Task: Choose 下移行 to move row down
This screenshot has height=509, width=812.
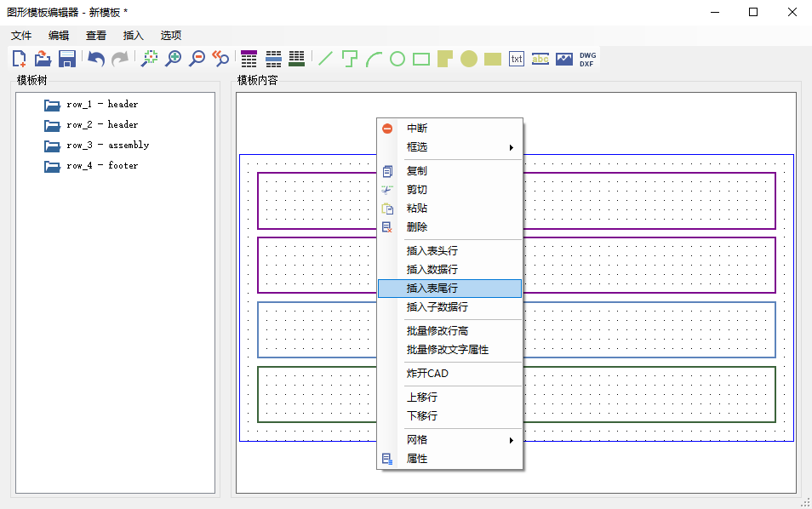Action: [449, 415]
